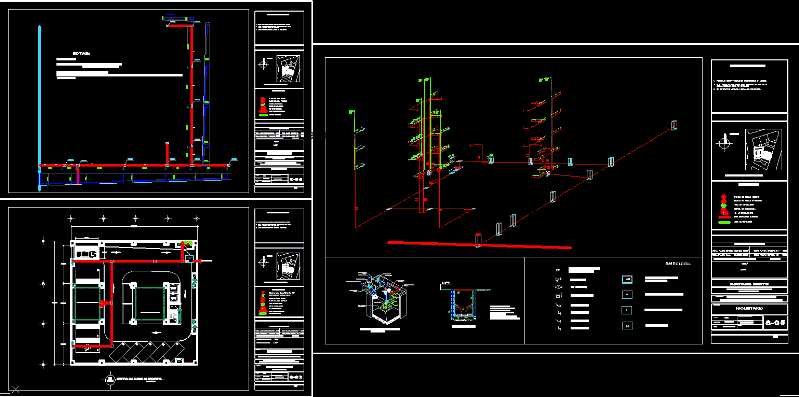Click the north arrow in the top-left sheet
This screenshot has width=799, height=397.
tap(264, 65)
